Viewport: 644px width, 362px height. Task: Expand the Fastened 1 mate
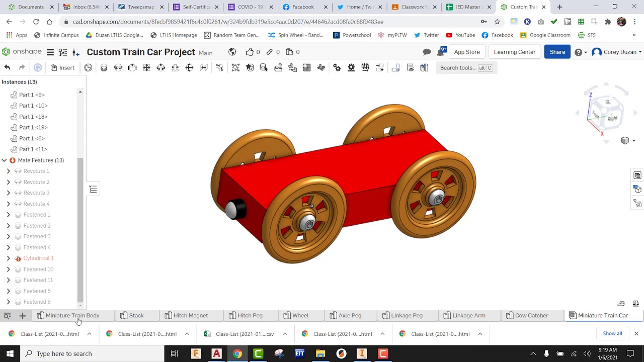click(8, 215)
